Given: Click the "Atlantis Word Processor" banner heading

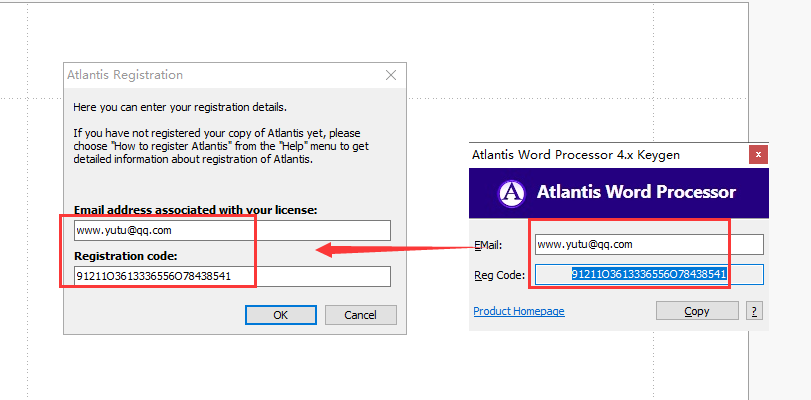Looking at the screenshot, I should coord(635,192).
